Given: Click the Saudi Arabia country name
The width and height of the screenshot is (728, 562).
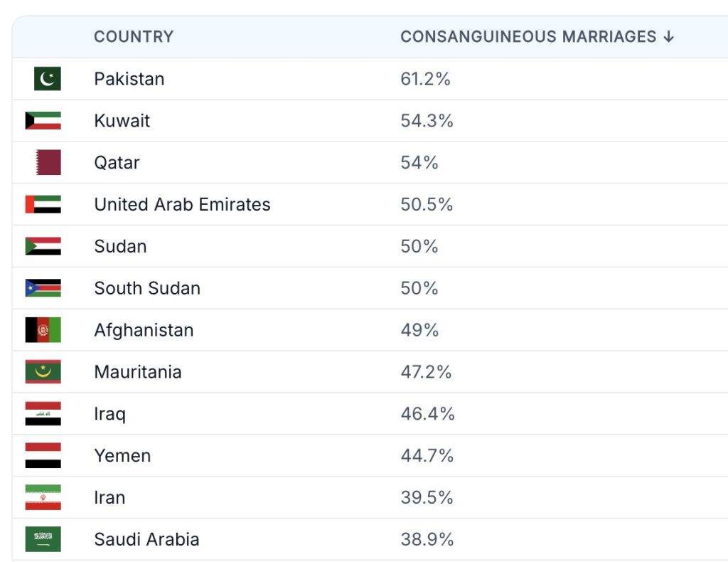Looking at the screenshot, I should [146, 540].
